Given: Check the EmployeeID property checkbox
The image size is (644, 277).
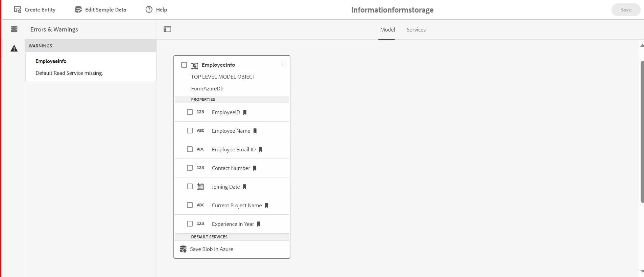Looking at the screenshot, I should pos(190,112).
